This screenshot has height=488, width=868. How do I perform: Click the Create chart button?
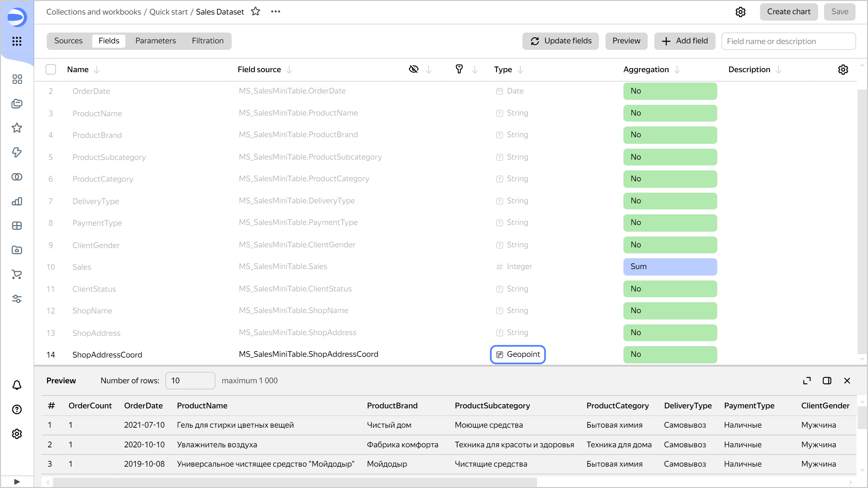coord(788,12)
